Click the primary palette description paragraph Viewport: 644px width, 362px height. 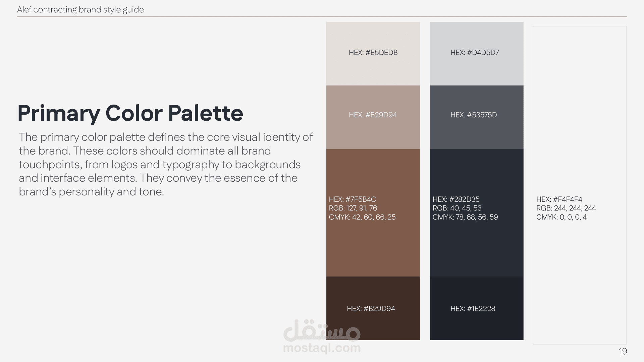[x=166, y=164]
